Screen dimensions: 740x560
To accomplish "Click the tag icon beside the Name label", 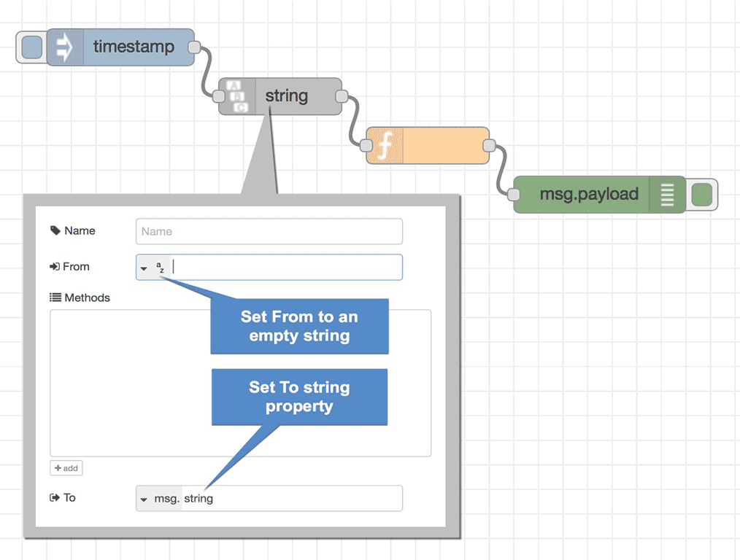I will click(x=55, y=230).
